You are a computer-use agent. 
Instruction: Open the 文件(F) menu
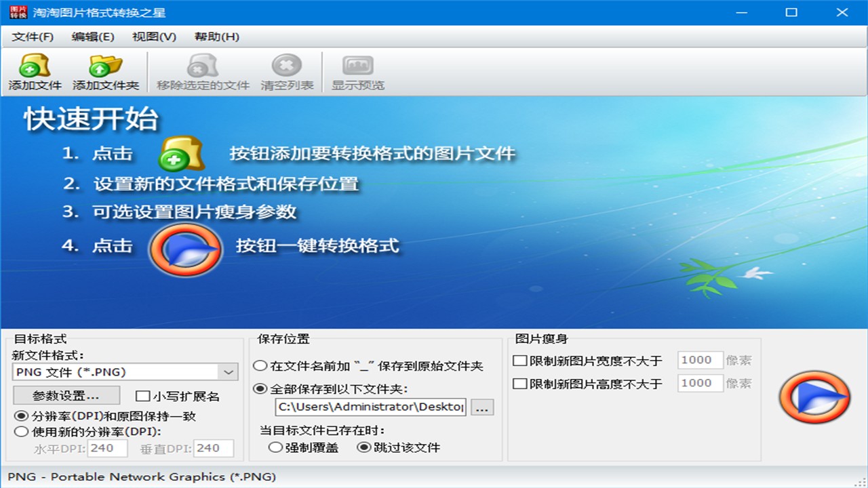click(33, 37)
